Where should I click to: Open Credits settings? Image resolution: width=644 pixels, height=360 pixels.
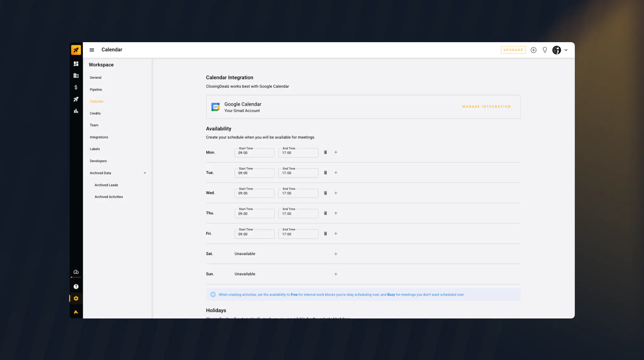95,113
